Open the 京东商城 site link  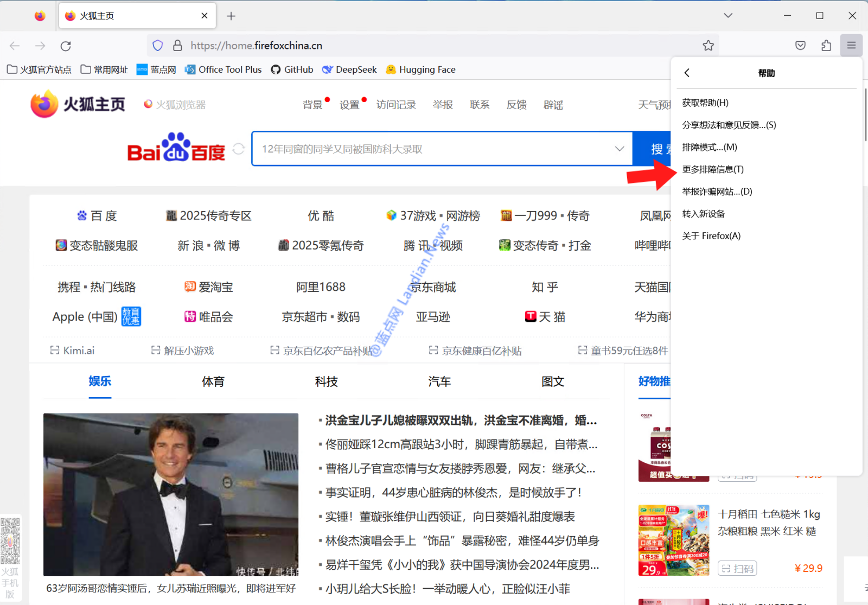pyautogui.click(x=433, y=287)
